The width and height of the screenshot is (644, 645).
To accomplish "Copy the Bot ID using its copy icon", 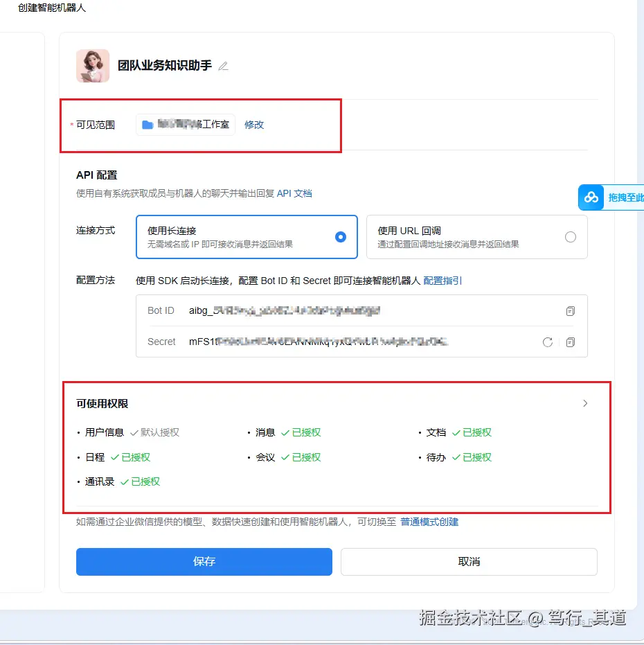I will 570,310.
